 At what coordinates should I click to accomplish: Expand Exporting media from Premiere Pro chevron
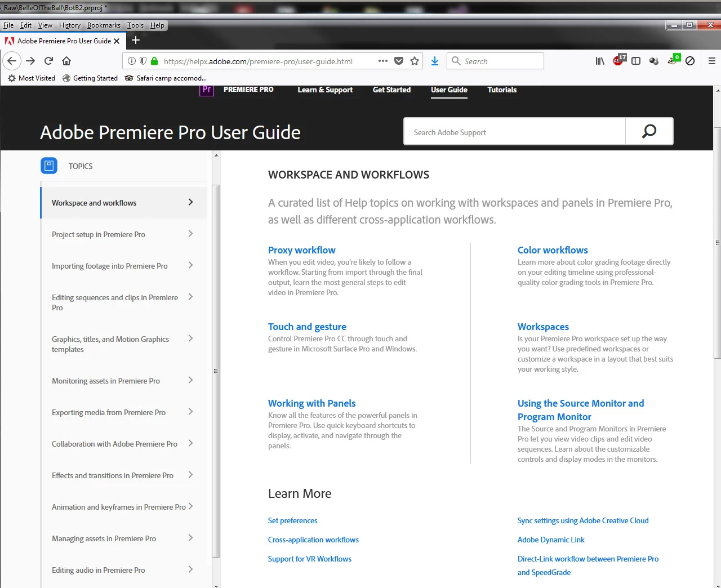tap(190, 412)
